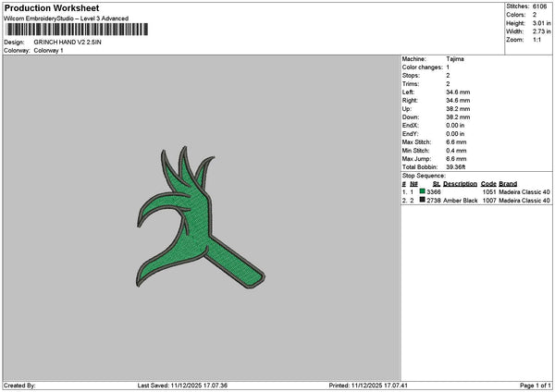Click the 'Production Worksheet' heading
The width and height of the screenshot is (555, 392).
click(52, 7)
